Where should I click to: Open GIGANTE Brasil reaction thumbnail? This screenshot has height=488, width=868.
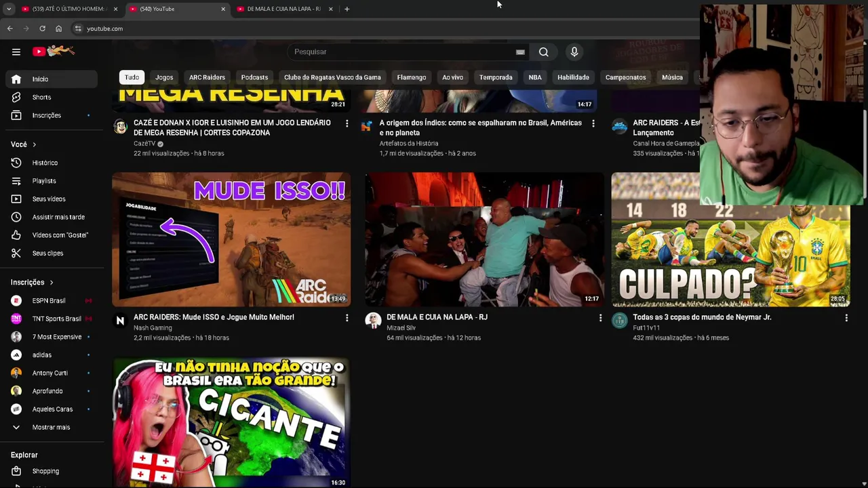[231, 422]
